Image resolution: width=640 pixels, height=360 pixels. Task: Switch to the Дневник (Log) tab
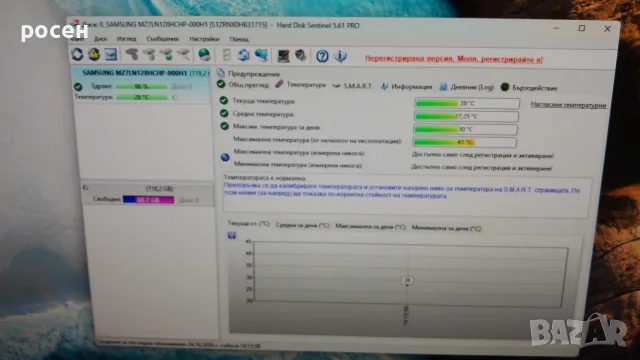[467, 87]
